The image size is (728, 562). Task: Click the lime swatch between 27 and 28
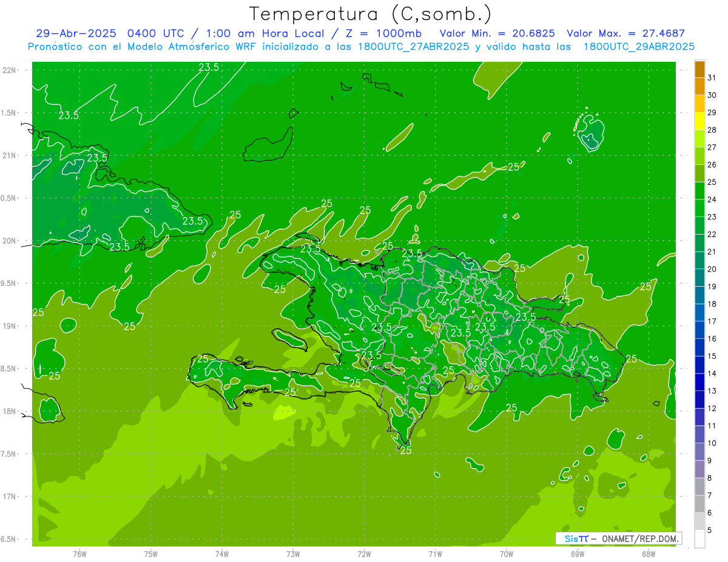[699, 139]
